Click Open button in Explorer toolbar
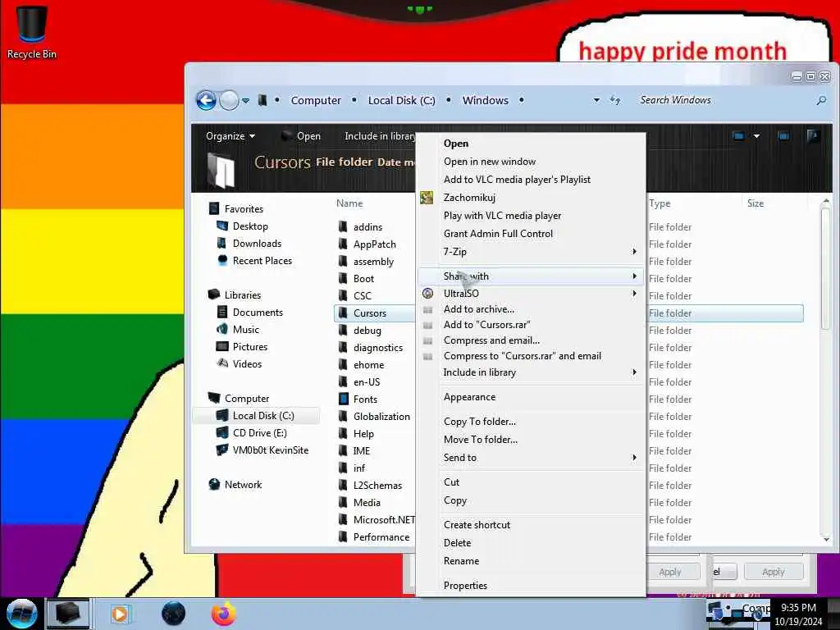Viewport: 840px width, 630px height. [x=301, y=136]
